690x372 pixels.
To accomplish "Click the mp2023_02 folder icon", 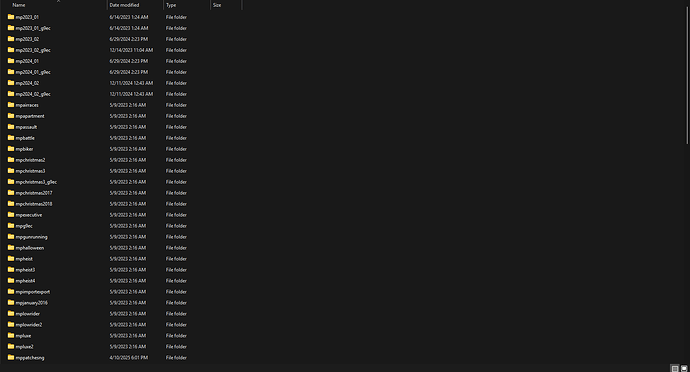I will click(x=11, y=39).
